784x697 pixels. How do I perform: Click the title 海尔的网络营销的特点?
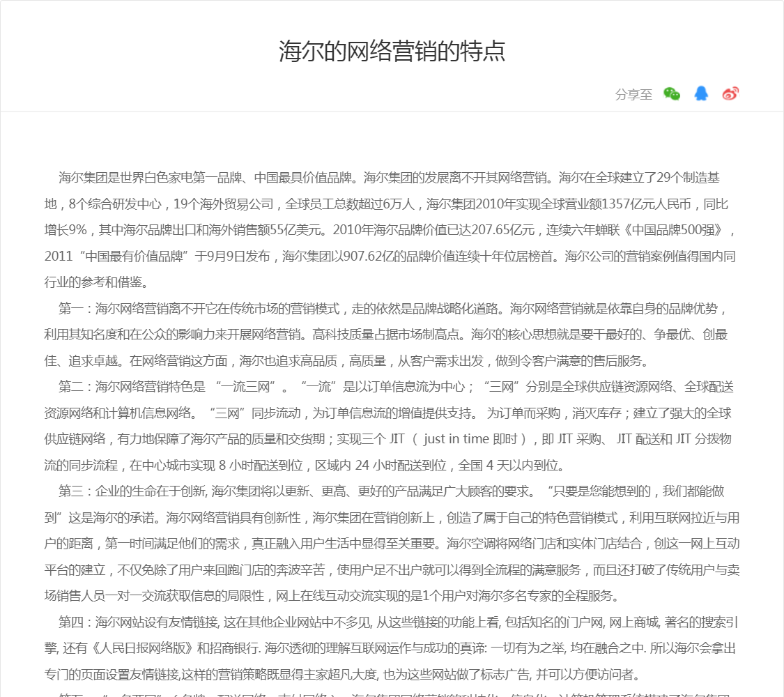pyautogui.click(x=392, y=51)
